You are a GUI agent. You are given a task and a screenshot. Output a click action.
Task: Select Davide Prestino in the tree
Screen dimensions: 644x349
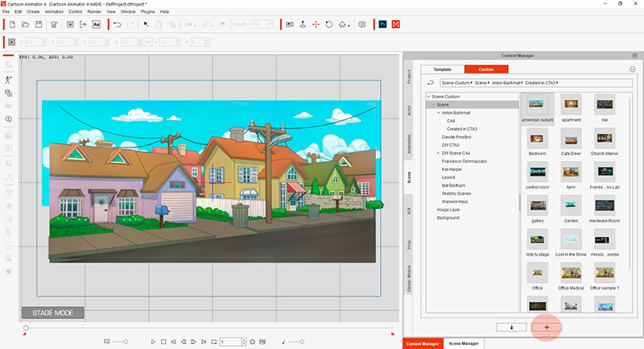pos(456,137)
